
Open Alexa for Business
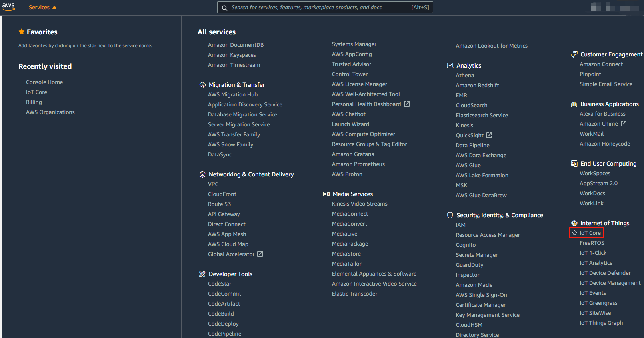pyautogui.click(x=602, y=114)
